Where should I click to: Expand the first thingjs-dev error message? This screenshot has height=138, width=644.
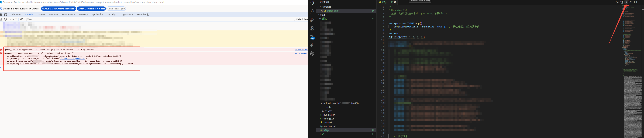(4, 50)
